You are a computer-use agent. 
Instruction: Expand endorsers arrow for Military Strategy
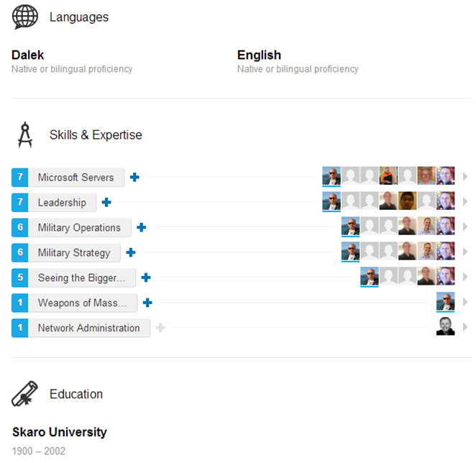point(464,252)
